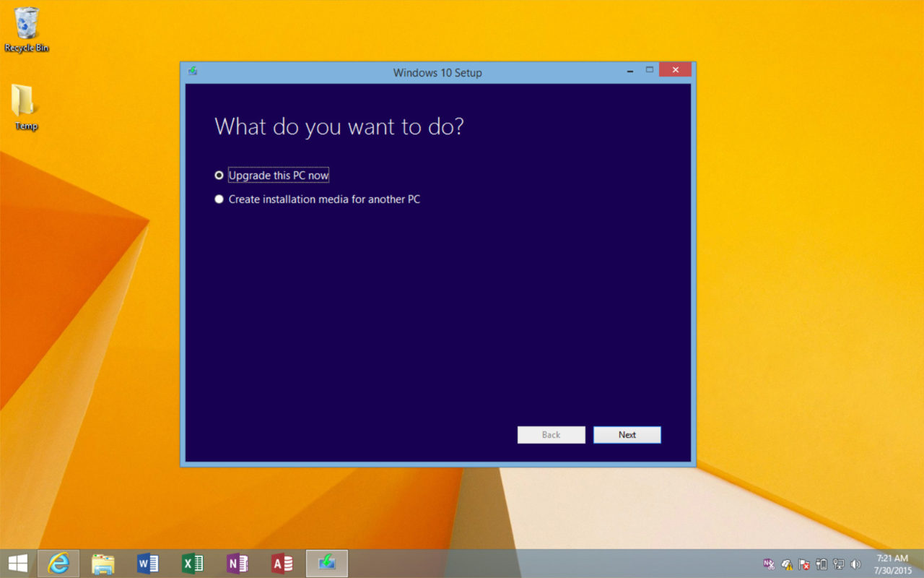
Task: Click the network connection tray icon
Action: click(839, 564)
